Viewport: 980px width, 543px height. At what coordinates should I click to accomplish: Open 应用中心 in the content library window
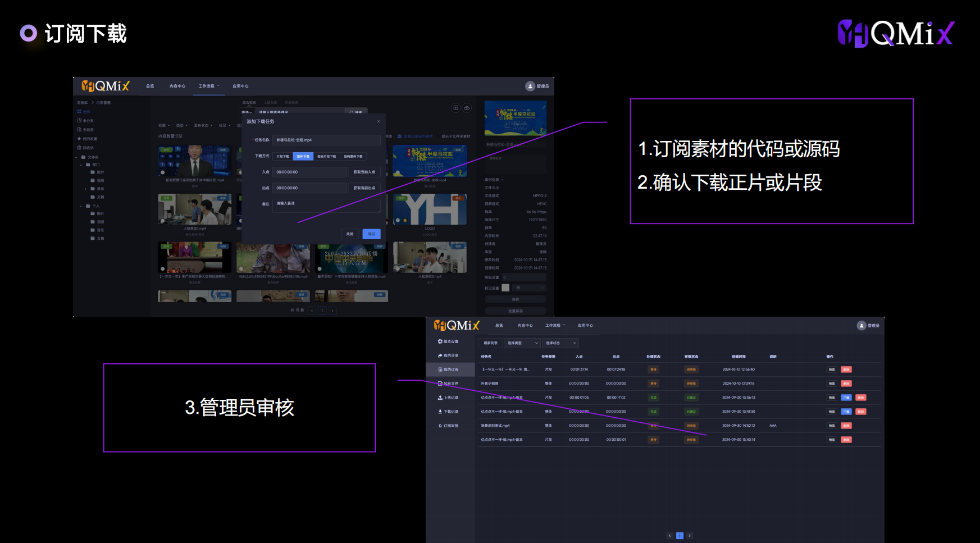(x=240, y=86)
